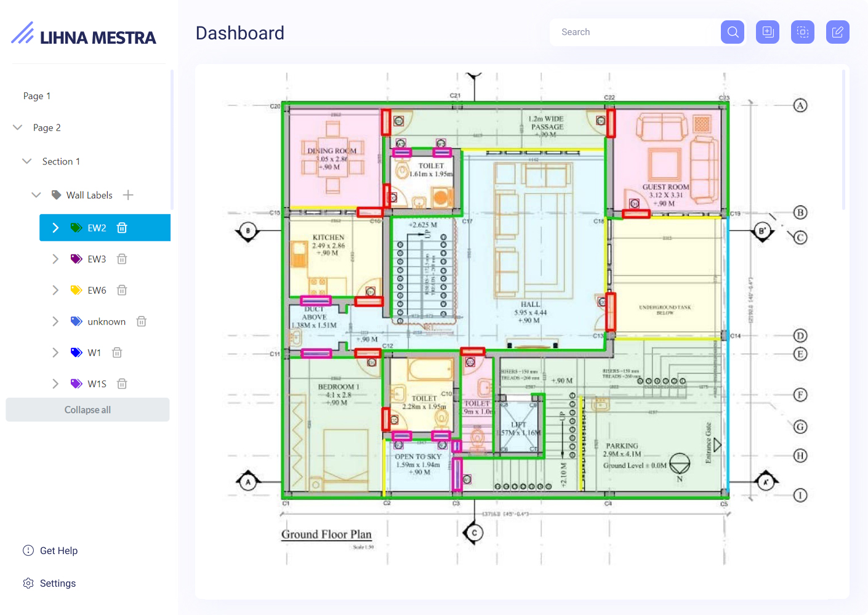Image resolution: width=868 pixels, height=615 pixels.
Task: Select the auto-detect selection toolbar icon
Action: click(x=802, y=31)
